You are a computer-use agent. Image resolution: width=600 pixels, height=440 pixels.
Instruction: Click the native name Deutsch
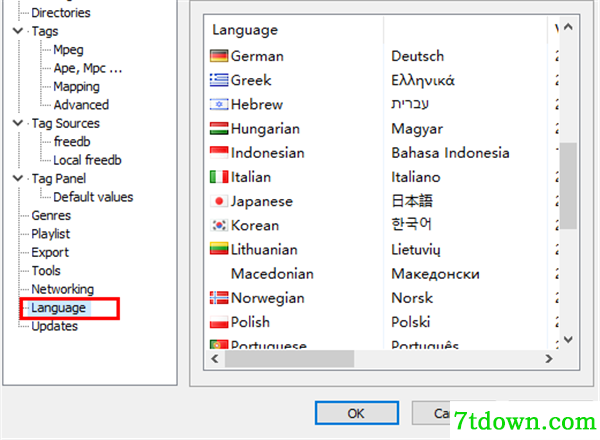click(417, 56)
